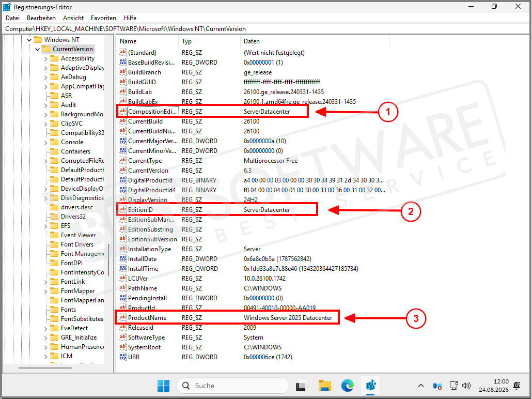Open the Datei menu

[12, 18]
